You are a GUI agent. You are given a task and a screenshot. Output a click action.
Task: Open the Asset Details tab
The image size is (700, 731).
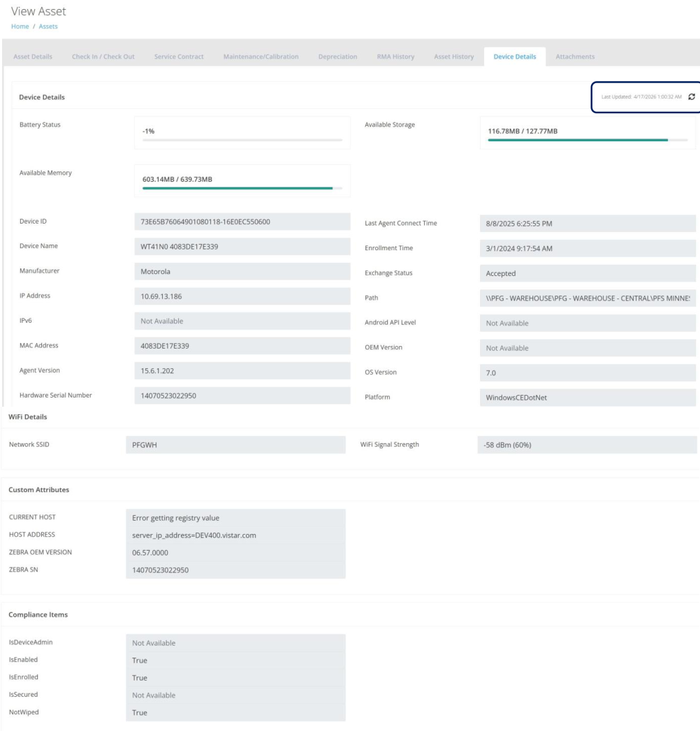(x=33, y=57)
